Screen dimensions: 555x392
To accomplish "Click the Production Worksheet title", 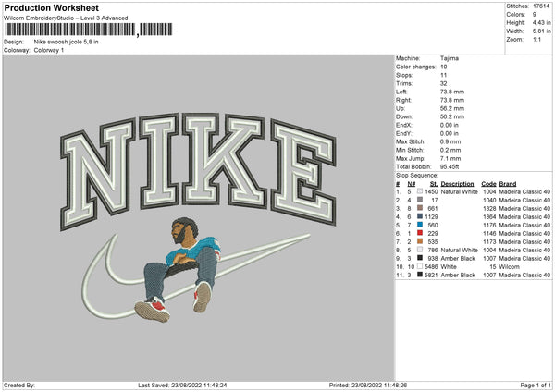I will [x=51, y=7].
